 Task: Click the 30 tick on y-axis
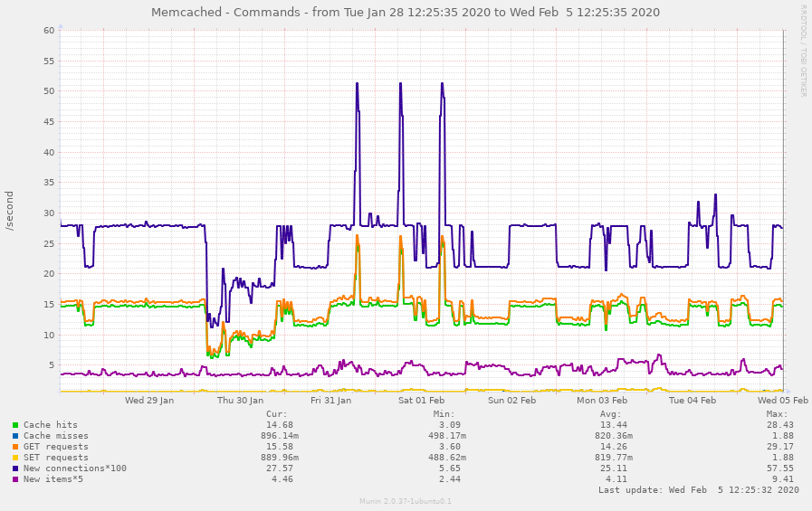pos(49,213)
